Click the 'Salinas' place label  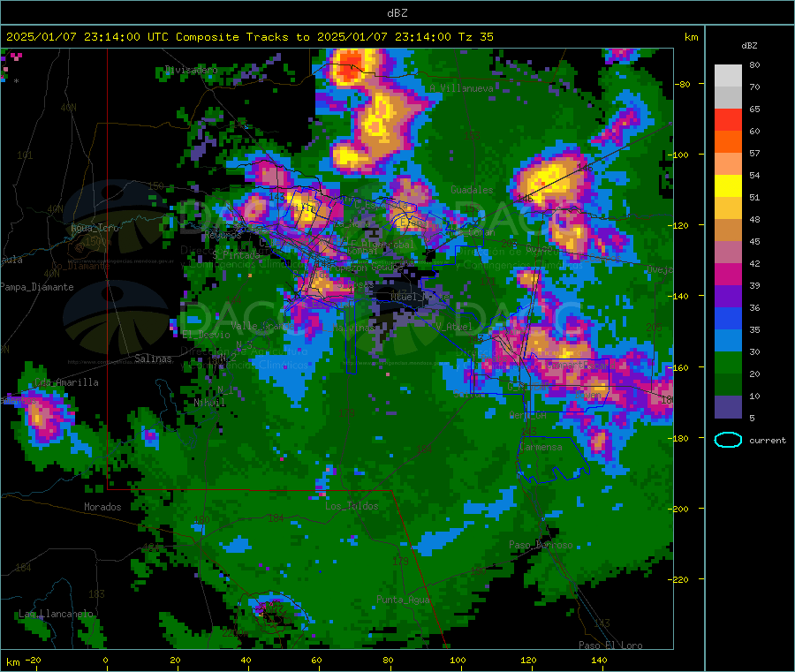coord(153,359)
